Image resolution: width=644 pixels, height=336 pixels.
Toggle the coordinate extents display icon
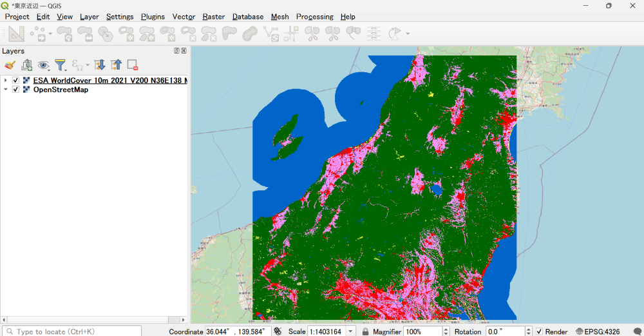[278, 331]
